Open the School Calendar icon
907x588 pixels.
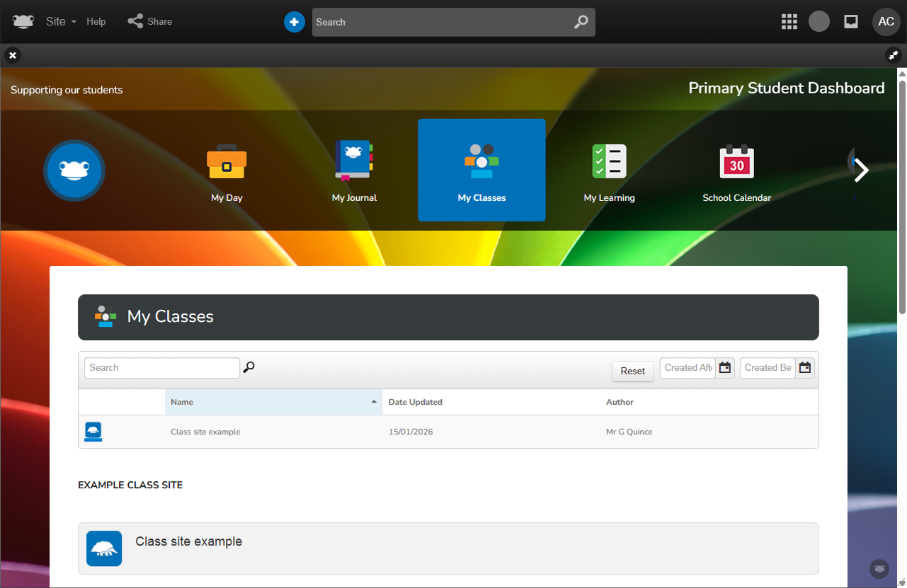click(x=736, y=161)
